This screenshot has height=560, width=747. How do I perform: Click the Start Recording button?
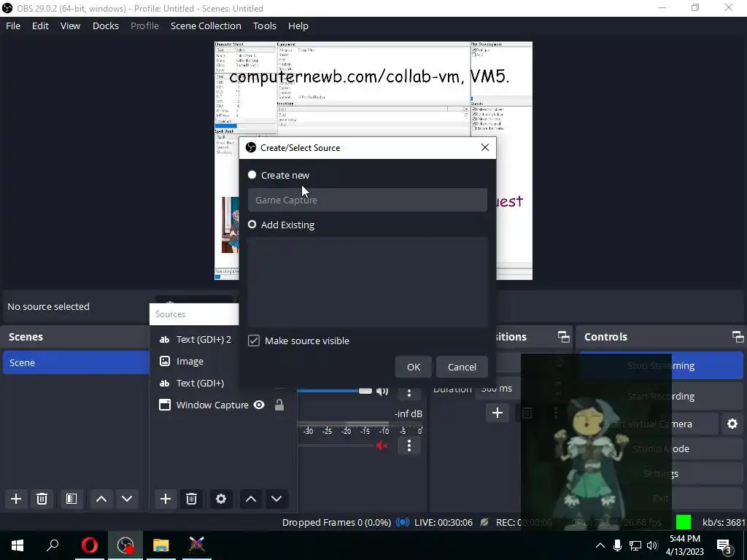661,396
